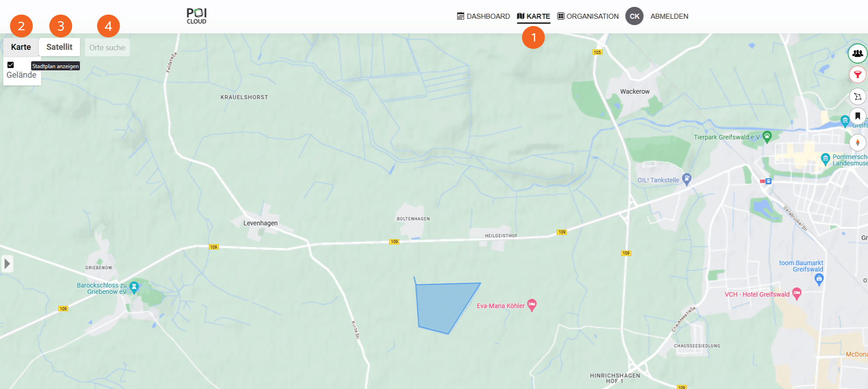This screenshot has height=389, width=868.
Task: Expand the left side panel arrow
Action: click(x=7, y=264)
